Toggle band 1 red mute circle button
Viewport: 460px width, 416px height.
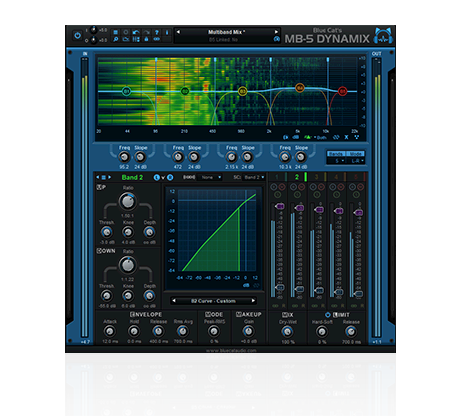pyautogui.click(x=282, y=187)
